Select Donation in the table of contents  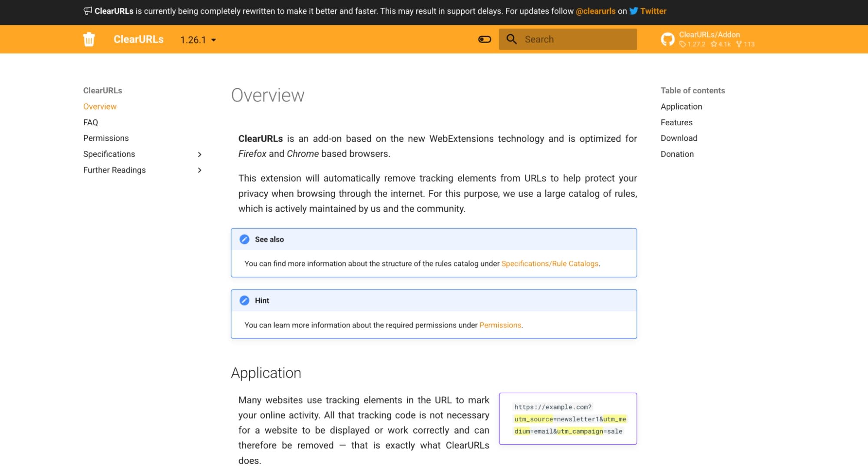click(x=677, y=154)
